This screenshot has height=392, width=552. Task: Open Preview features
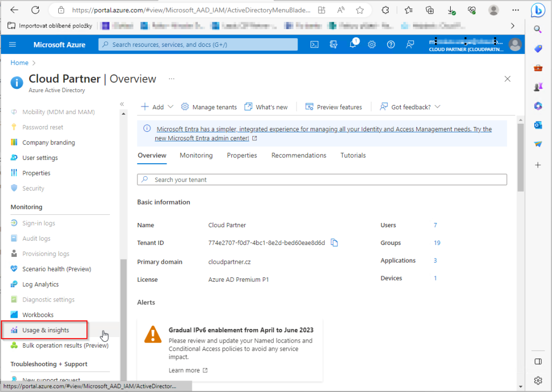[333, 107]
